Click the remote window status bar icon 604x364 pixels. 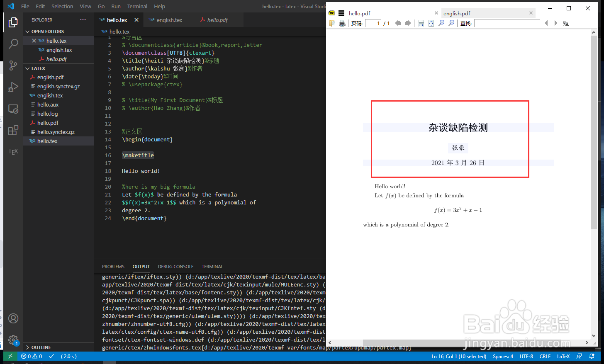(10, 356)
